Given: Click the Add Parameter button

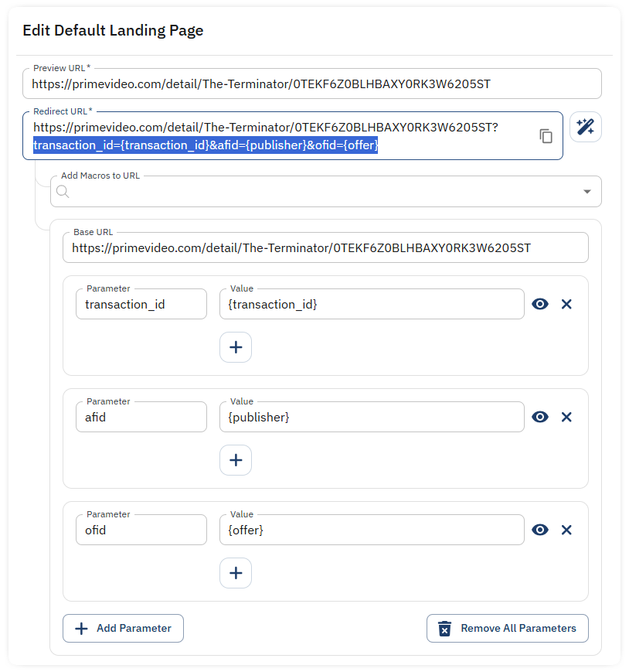Looking at the screenshot, I should pyautogui.click(x=124, y=628).
